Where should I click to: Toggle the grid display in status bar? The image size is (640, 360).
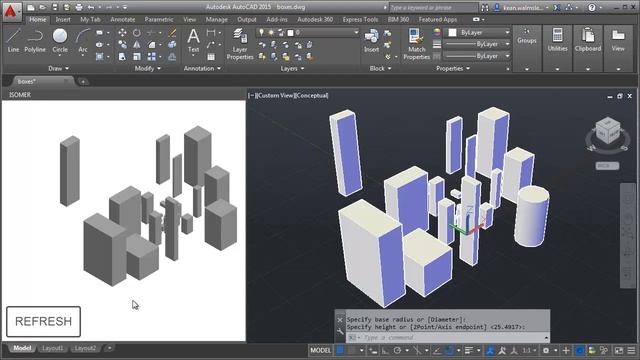coord(340,351)
